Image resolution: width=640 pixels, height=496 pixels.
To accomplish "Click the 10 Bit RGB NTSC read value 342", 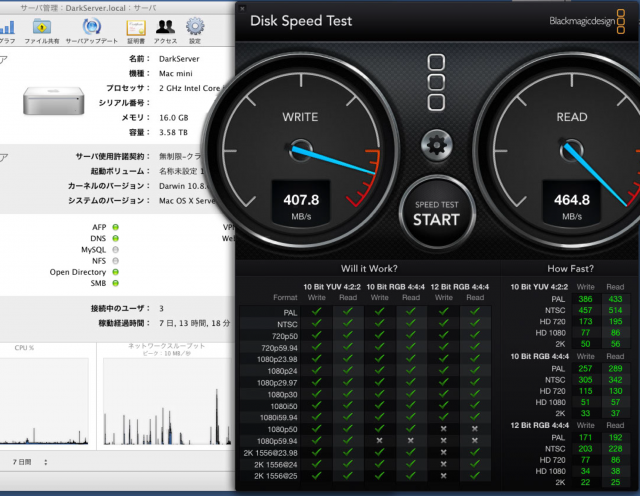I will click(615, 380).
